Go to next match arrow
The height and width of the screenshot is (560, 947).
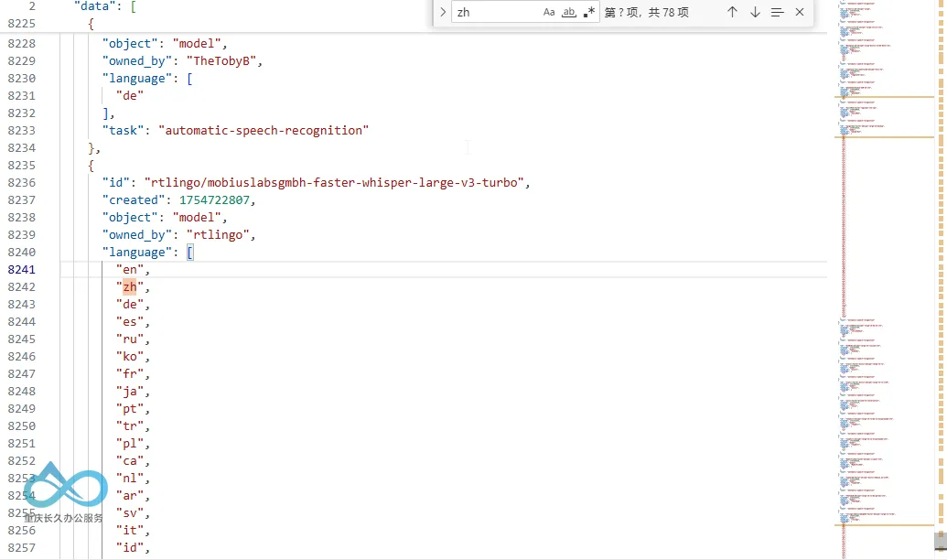point(755,12)
